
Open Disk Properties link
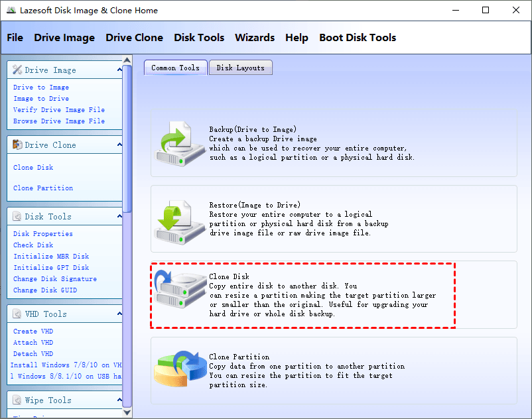(43, 234)
